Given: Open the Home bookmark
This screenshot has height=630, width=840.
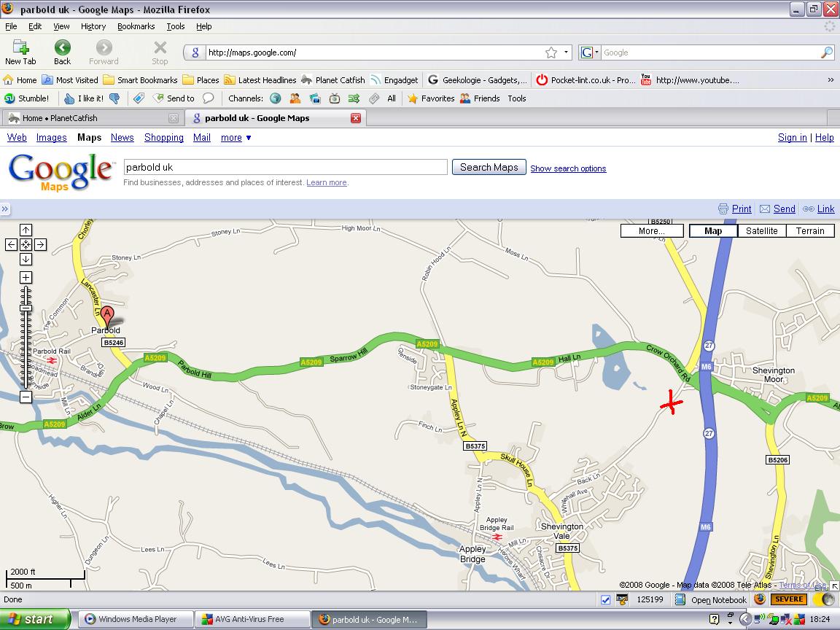Looking at the screenshot, I should tap(20, 79).
